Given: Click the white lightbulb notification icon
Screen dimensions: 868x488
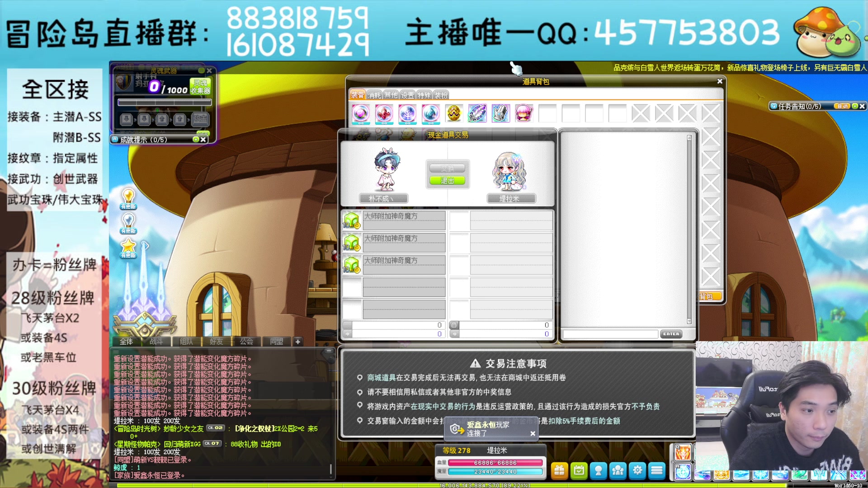Looking at the screenshot, I should point(128,223).
